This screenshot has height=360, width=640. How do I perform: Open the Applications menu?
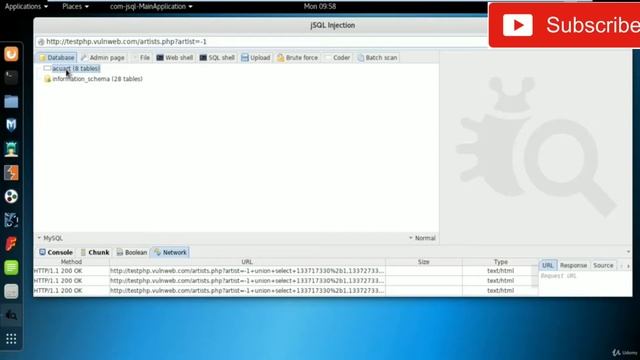pyautogui.click(x=27, y=7)
